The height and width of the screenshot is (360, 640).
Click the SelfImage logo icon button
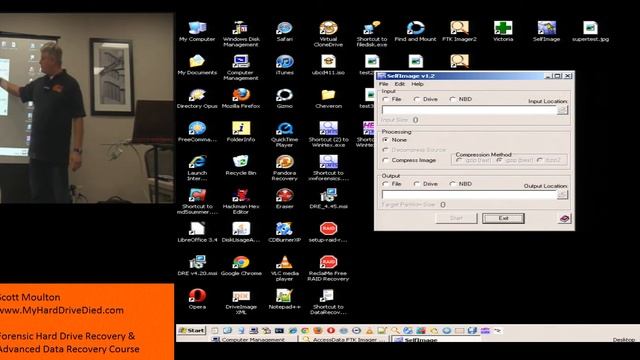click(x=564, y=218)
